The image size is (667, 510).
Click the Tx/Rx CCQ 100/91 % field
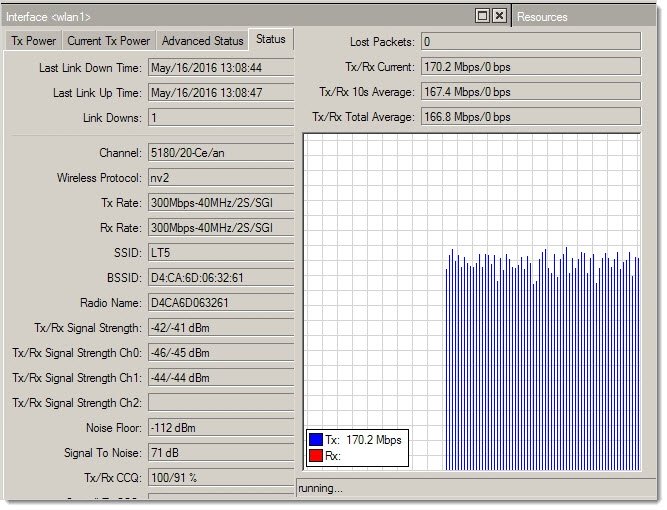(x=221, y=478)
